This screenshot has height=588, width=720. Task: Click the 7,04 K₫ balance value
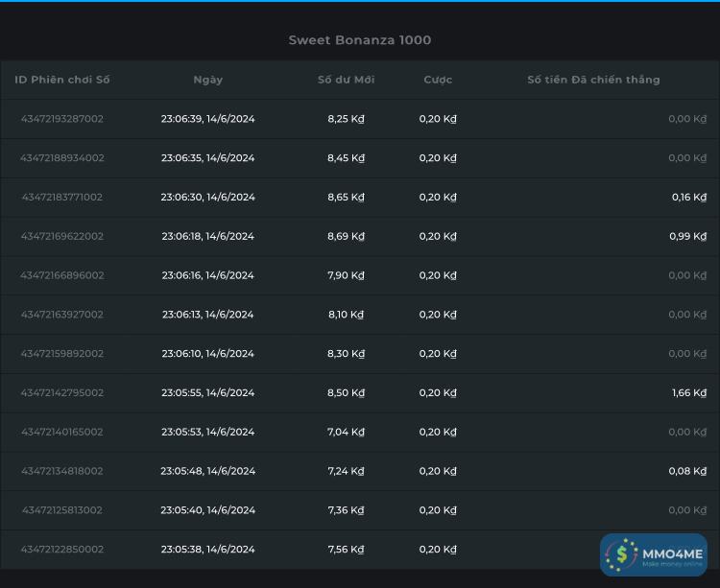coord(346,433)
